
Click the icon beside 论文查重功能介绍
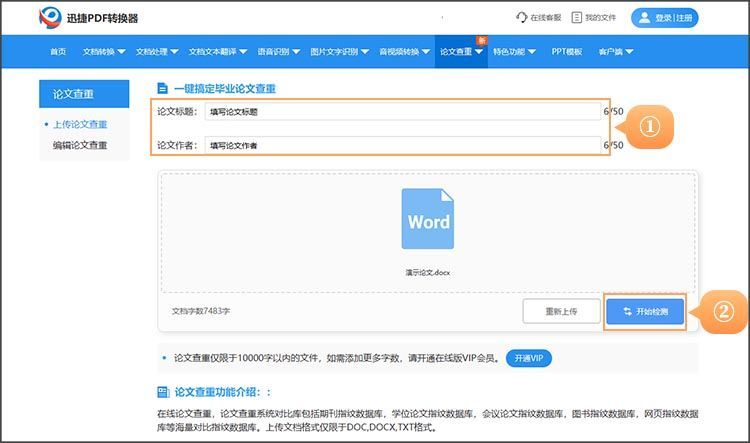point(163,392)
